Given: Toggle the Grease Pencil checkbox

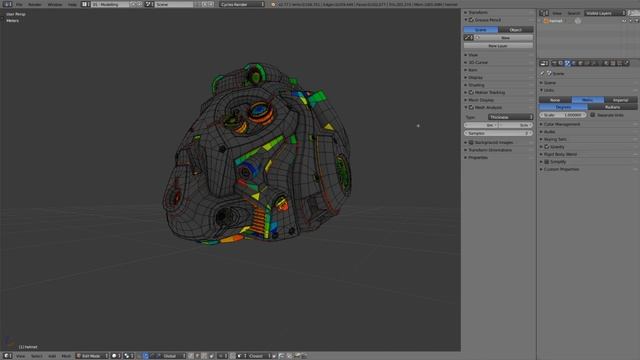Looking at the screenshot, I should 471,20.
